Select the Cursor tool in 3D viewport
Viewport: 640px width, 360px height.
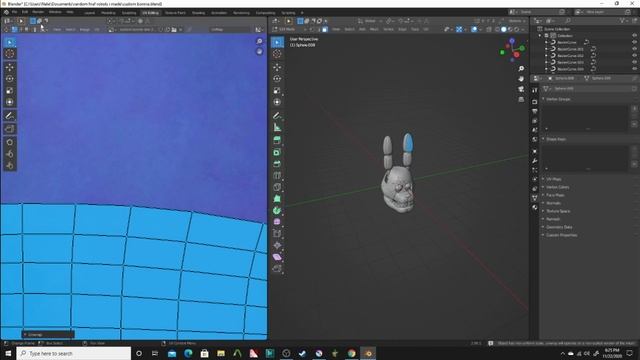pos(277,53)
